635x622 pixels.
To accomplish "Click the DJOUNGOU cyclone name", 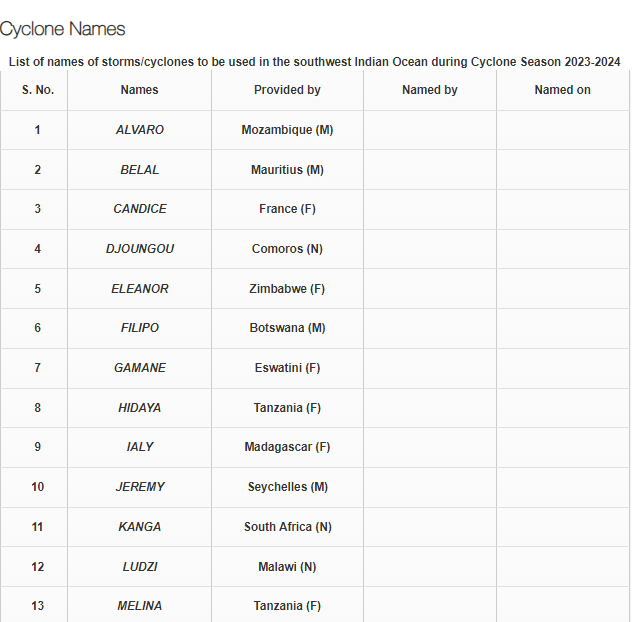I will (x=139, y=249).
